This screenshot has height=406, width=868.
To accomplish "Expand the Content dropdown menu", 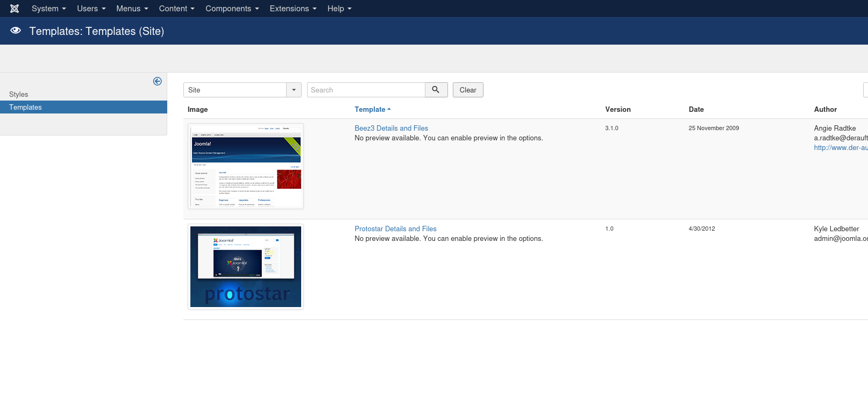I will [x=176, y=9].
